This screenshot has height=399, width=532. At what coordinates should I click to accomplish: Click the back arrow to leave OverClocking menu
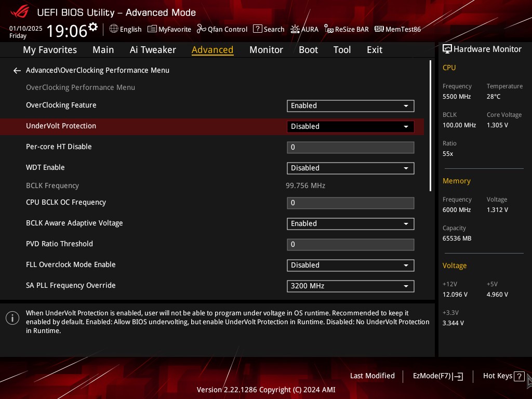17,71
